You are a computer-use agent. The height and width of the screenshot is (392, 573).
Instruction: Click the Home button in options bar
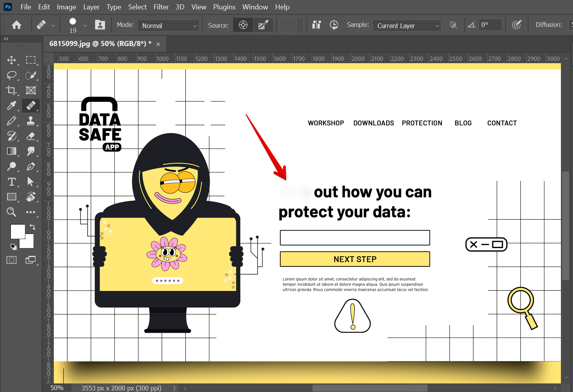[x=16, y=25]
